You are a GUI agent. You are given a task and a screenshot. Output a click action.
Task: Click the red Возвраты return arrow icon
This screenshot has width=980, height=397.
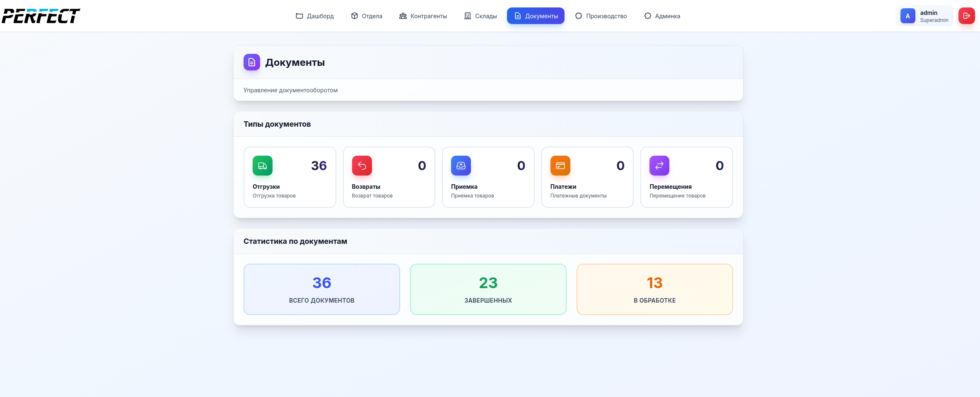(362, 166)
